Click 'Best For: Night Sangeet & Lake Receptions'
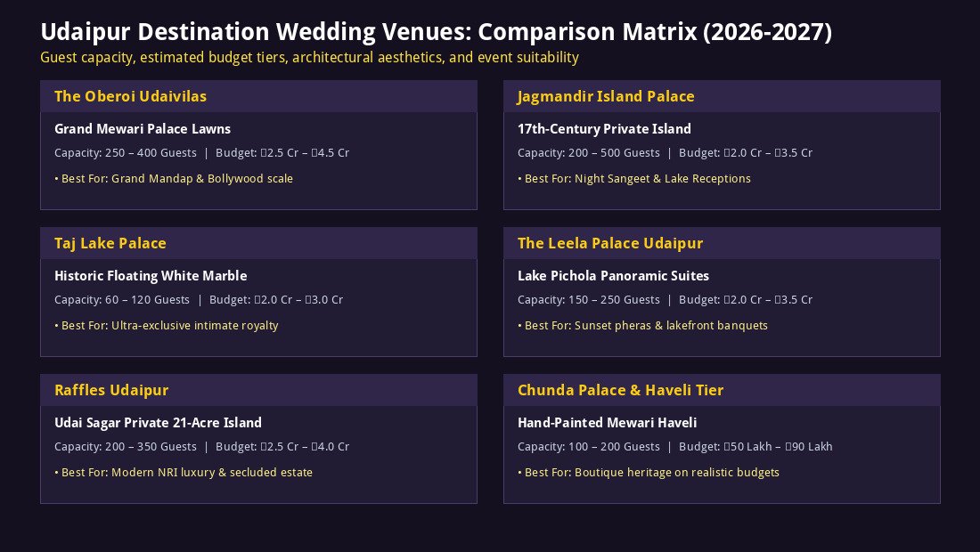Viewport: 980px width, 552px height. 634,179
